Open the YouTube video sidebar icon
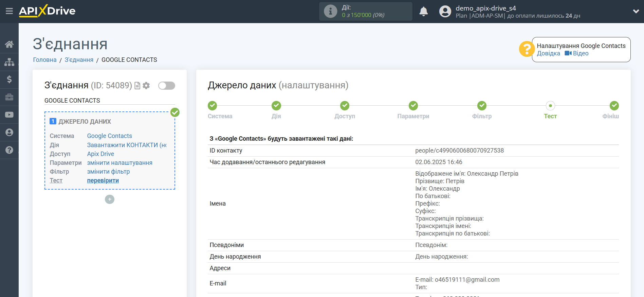The height and width of the screenshot is (297, 644). (9, 115)
